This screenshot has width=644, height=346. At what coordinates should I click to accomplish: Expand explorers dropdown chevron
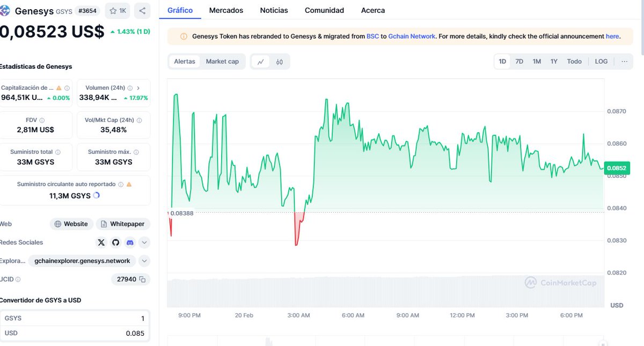144,261
